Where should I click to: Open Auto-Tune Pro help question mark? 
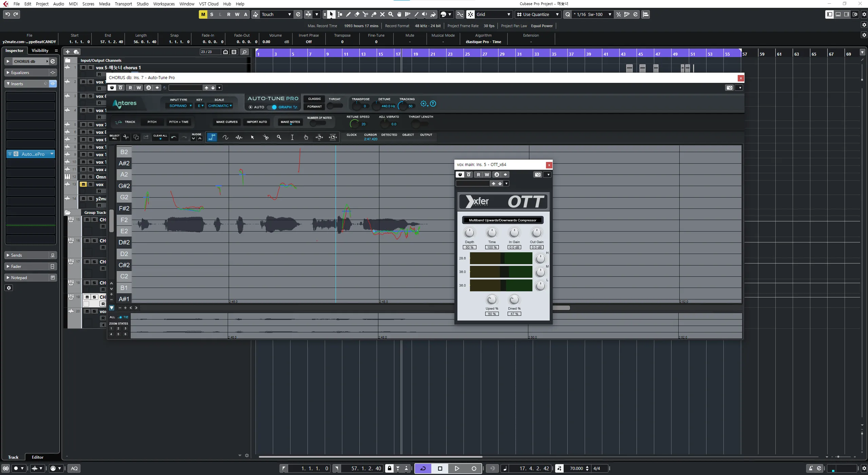[433, 104]
